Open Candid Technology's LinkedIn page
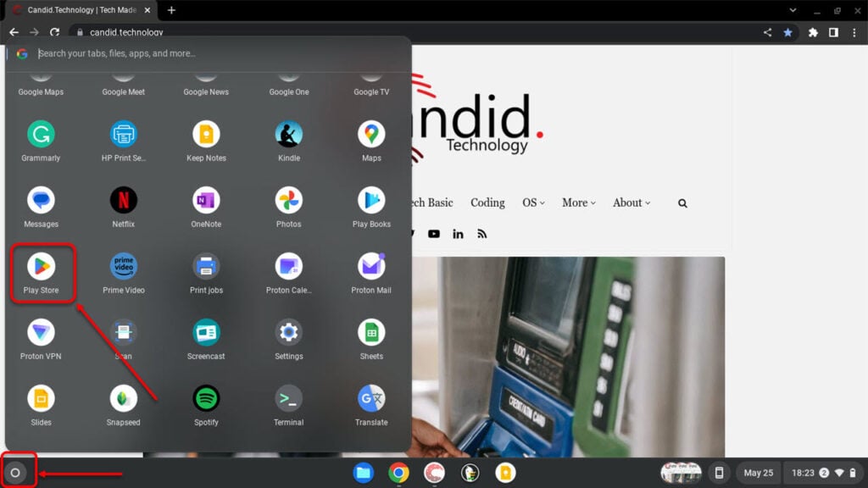 click(x=458, y=234)
